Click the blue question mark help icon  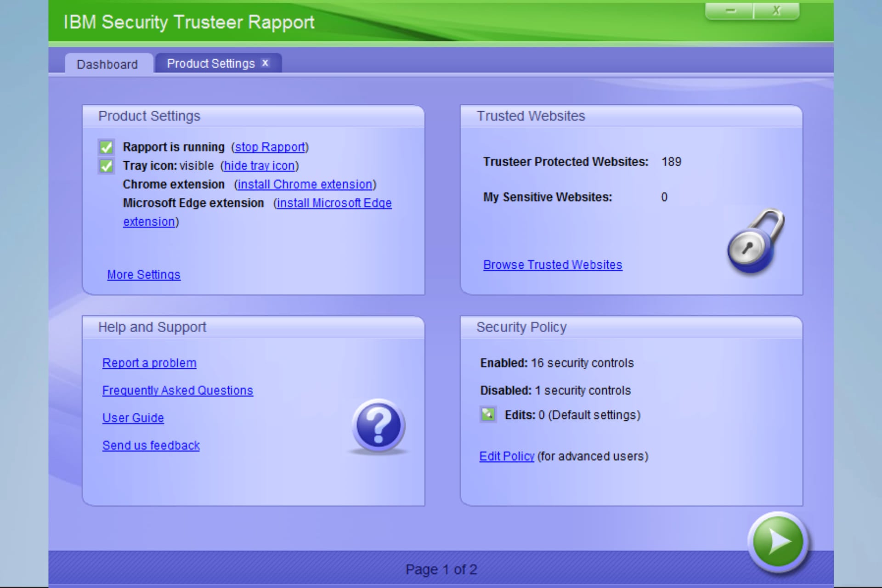coord(378,426)
